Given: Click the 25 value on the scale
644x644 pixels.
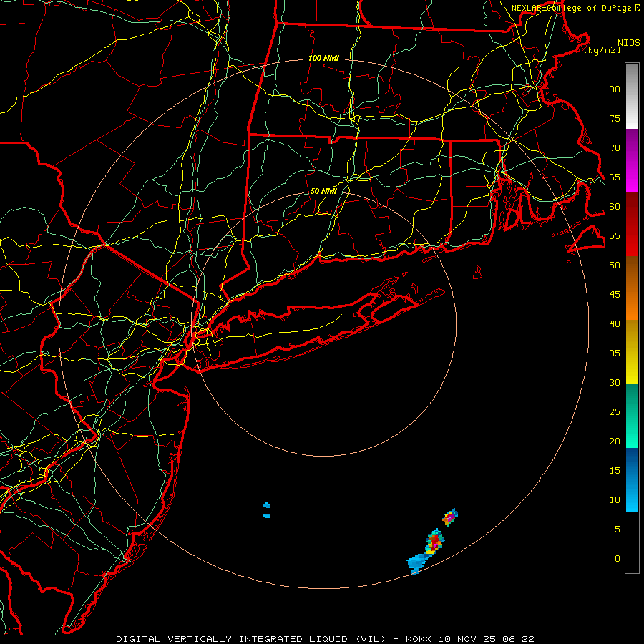Looking at the screenshot, I should click(615, 412).
